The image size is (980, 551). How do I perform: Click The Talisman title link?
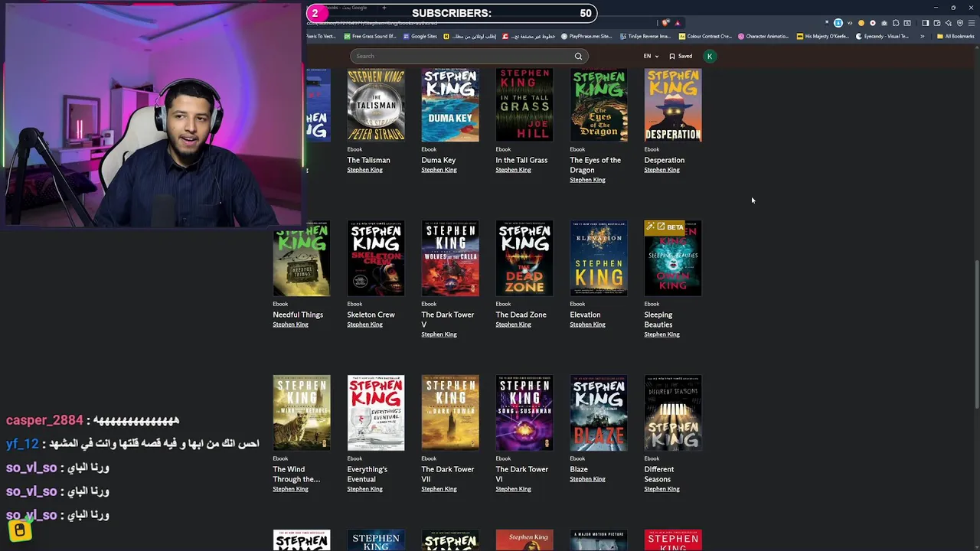(368, 160)
